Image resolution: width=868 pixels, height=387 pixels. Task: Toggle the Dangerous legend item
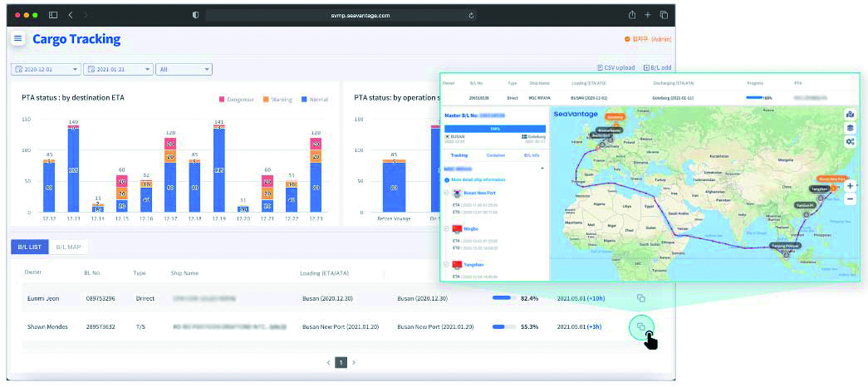pos(237,100)
